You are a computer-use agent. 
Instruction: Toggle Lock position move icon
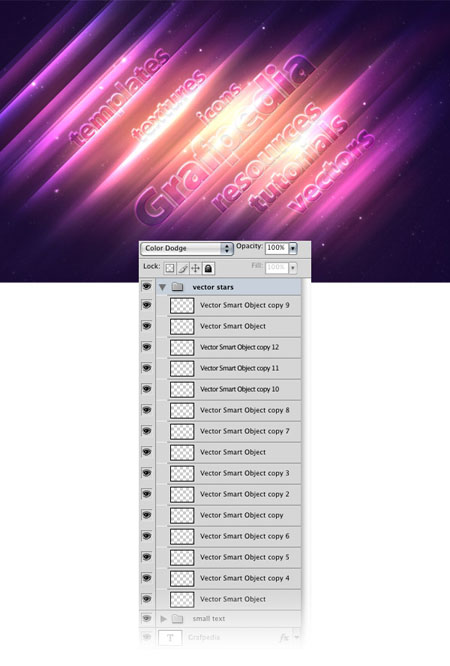click(x=195, y=268)
